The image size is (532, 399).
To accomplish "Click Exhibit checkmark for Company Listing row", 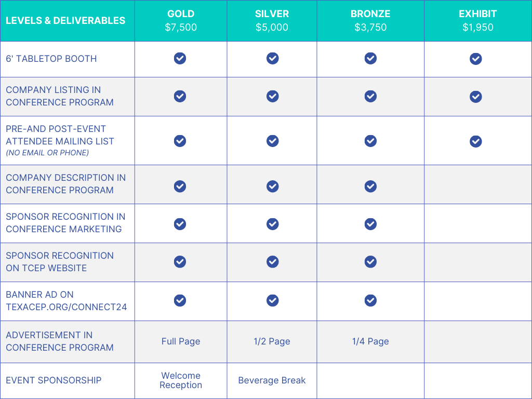I will [x=476, y=97].
